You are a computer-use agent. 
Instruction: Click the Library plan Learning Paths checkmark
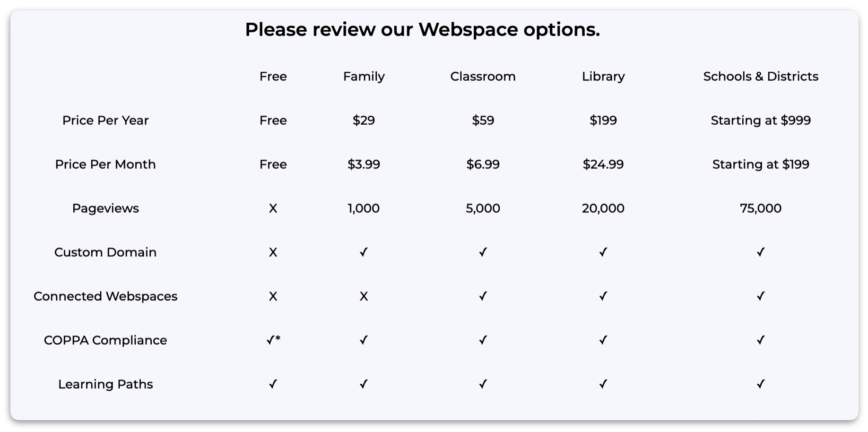point(603,384)
